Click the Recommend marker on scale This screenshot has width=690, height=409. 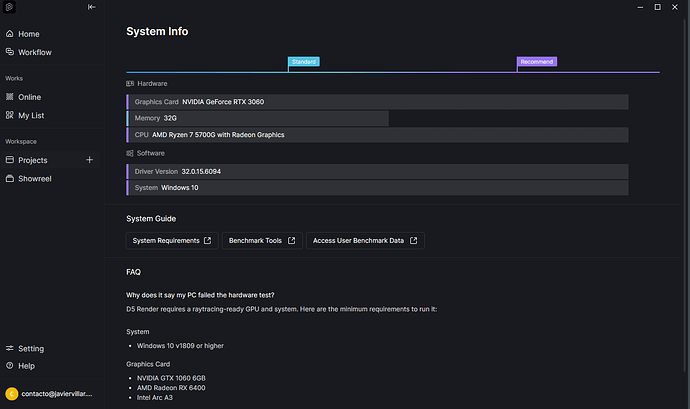[536, 62]
